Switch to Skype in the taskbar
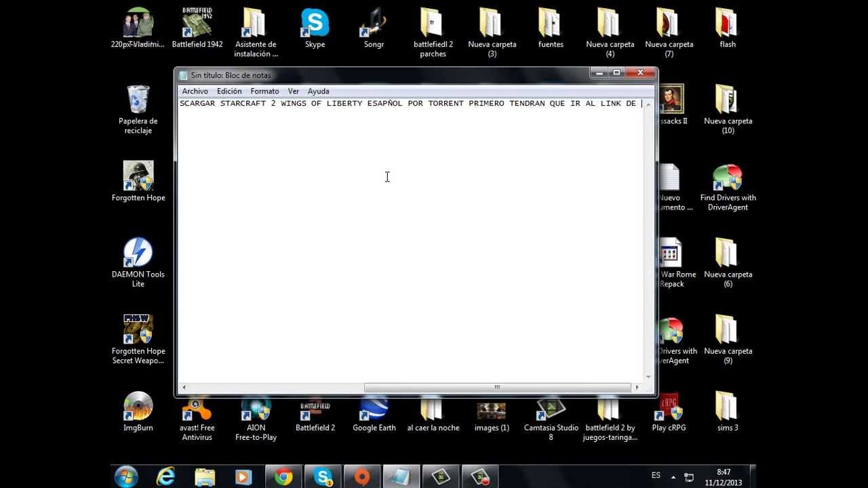Image resolution: width=868 pixels, height=488 pixels. coord(323,476)
